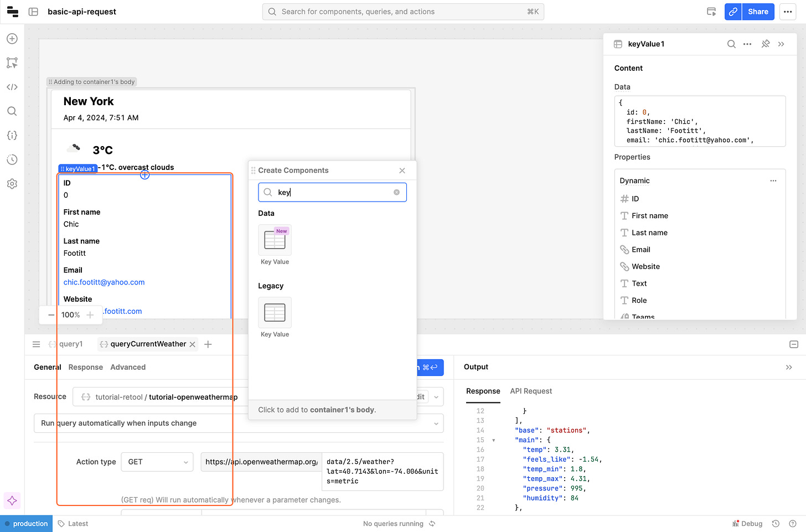This screenshot has width=806, height=532.
Task: Open the query list hamburger icon
Action: click(x=37, y=344)
